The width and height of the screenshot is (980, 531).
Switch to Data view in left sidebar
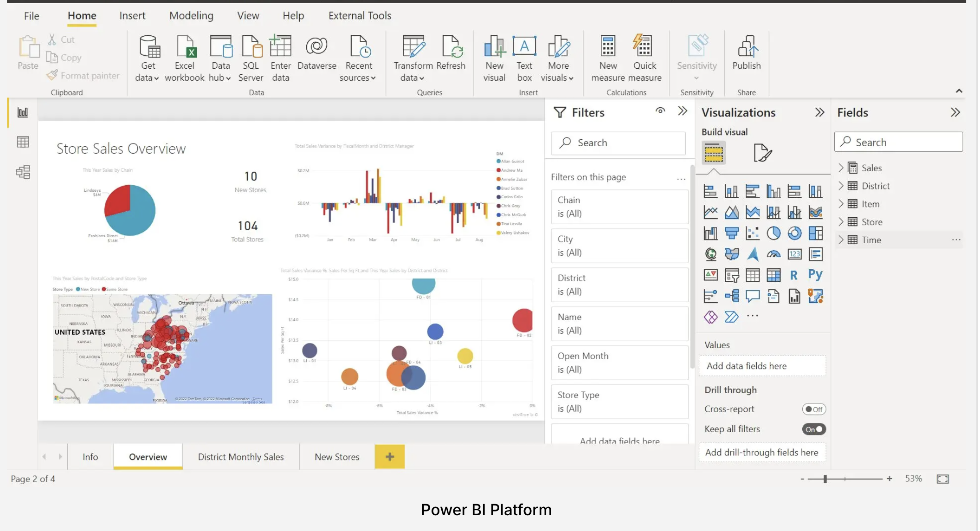[23, 142]
